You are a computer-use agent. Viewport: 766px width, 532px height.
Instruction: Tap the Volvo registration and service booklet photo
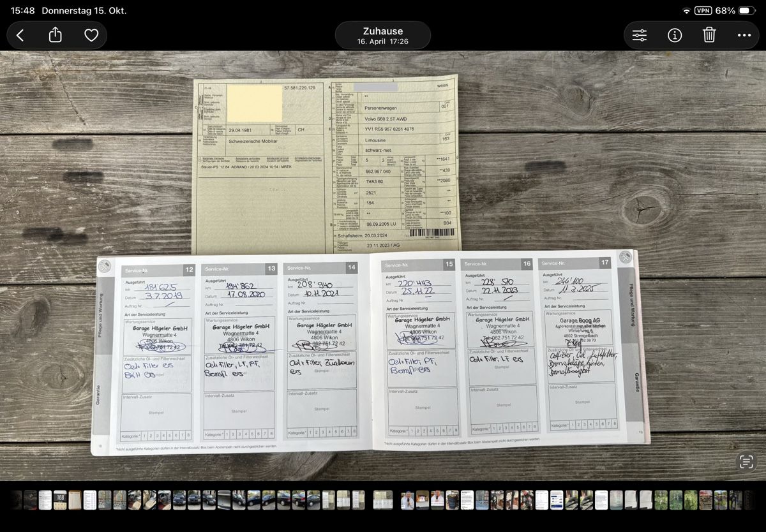tap(383, 265)
